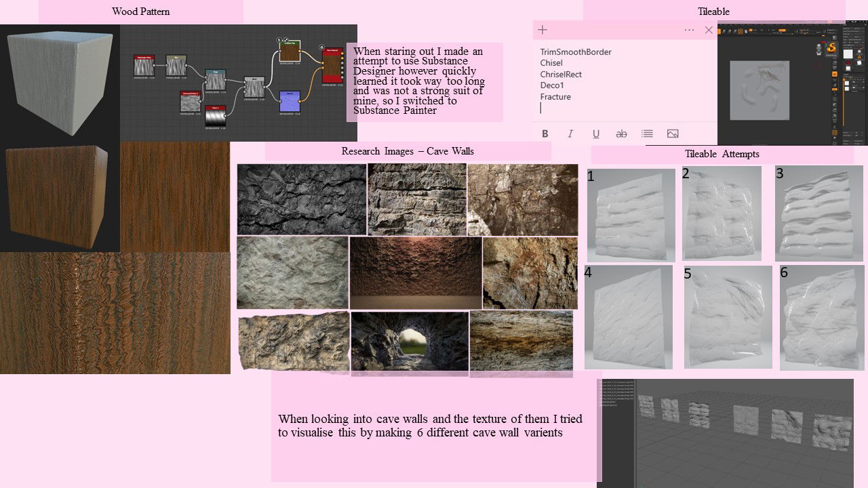Viewport: 868px width, 488px height.
Task: Toggle italic formatting in the sticky note
Action: [x=570, y=134]
